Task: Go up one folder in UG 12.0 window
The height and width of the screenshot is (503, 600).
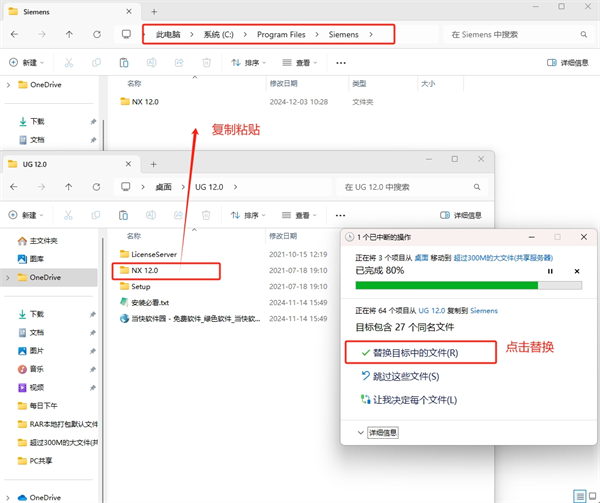Action: [x=68, y=186]
